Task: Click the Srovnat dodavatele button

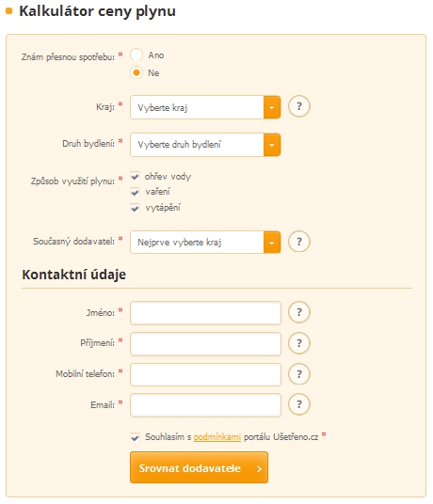Action: click(x=199, y=467)
